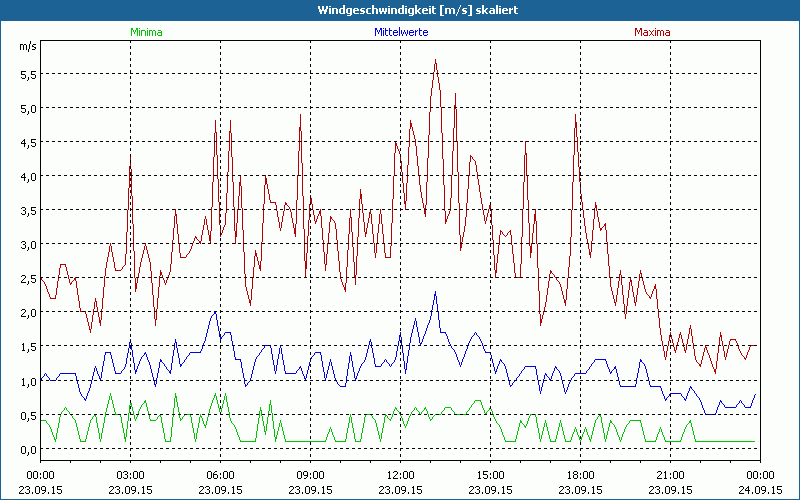800x500 pixels.
Task: Select the 5,5 y-axis tick label
Action: [27, 74]
